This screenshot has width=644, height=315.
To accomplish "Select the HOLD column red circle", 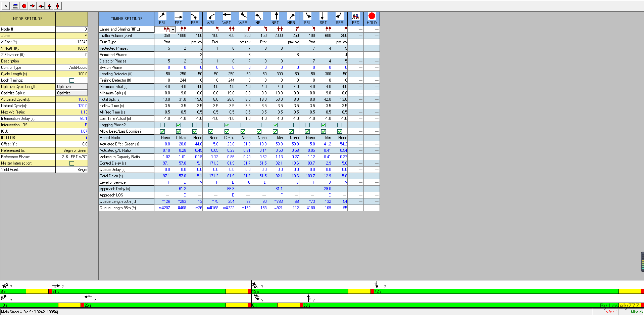I will coord(371,16).
